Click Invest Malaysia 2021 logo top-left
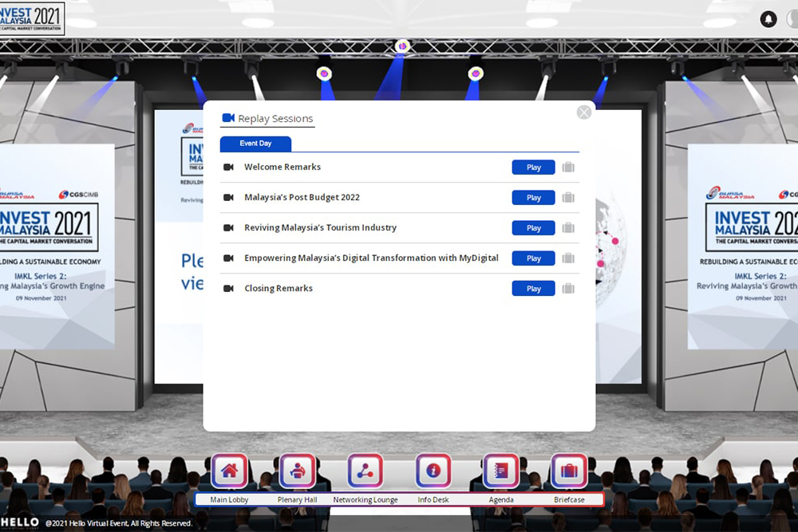798x532 pixels. click(x=32, y=18)
